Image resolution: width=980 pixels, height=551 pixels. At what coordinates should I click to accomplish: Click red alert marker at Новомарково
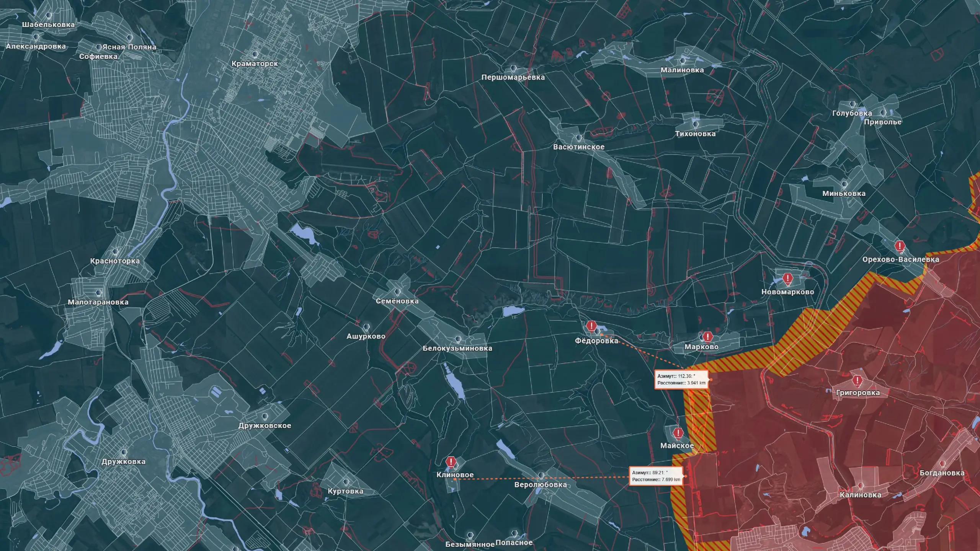787,279
